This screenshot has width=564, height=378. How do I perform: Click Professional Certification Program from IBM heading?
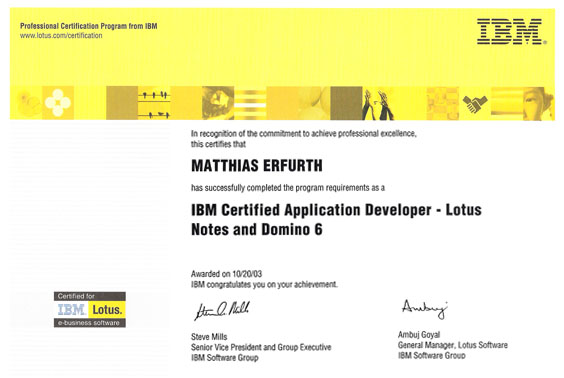(x=88, y=26)
